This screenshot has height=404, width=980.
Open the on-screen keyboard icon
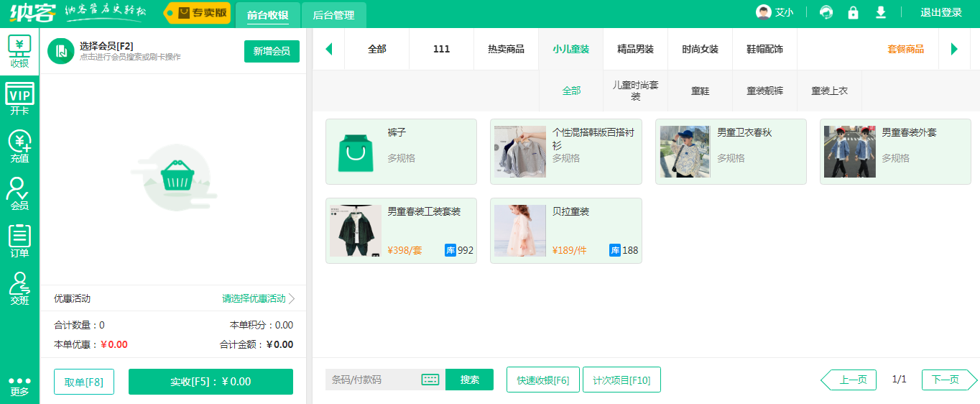point(430,380)
